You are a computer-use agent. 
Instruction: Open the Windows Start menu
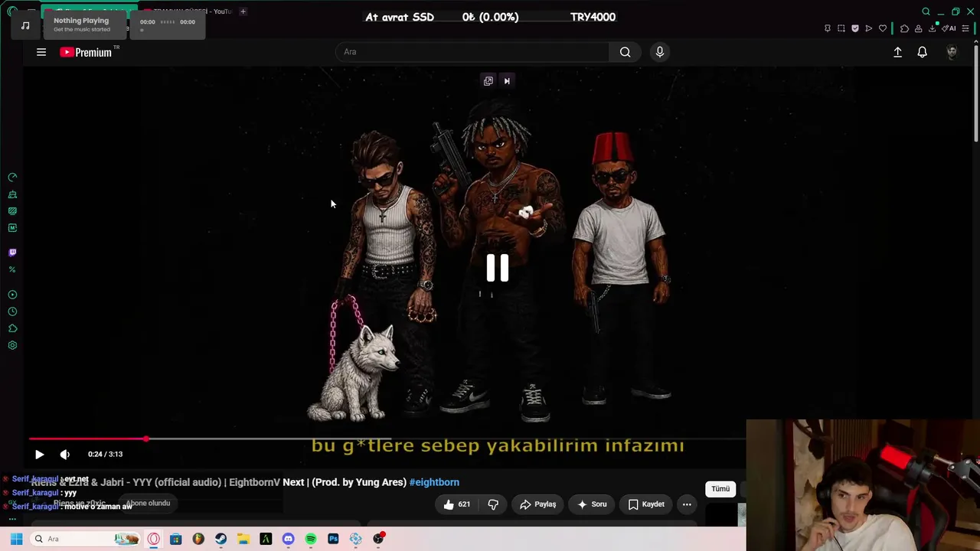tap(16, 539)
